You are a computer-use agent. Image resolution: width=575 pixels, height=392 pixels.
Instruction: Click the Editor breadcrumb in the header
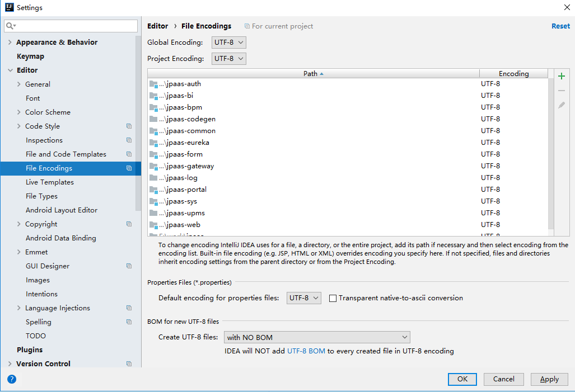click(x=158, y=26)
